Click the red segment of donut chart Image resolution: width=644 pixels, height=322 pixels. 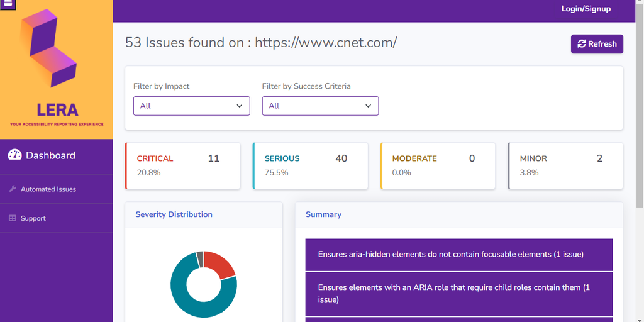(220, 263)
